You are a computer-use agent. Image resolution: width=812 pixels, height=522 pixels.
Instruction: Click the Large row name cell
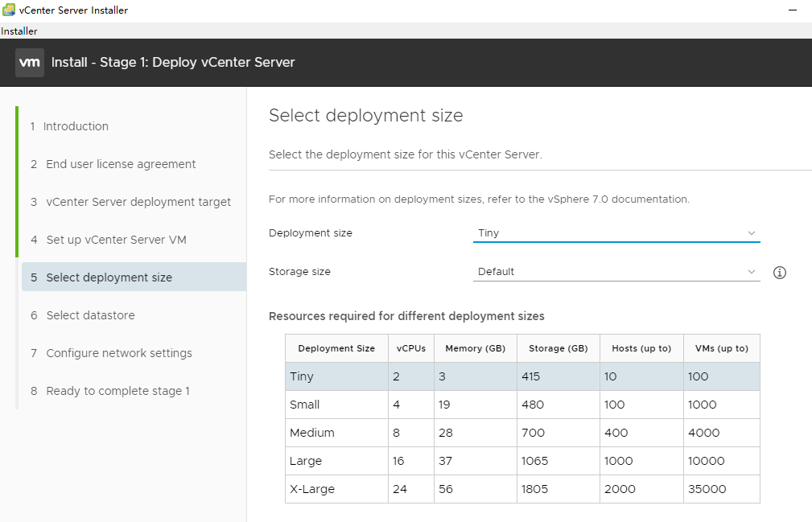[x=336, y=460]
